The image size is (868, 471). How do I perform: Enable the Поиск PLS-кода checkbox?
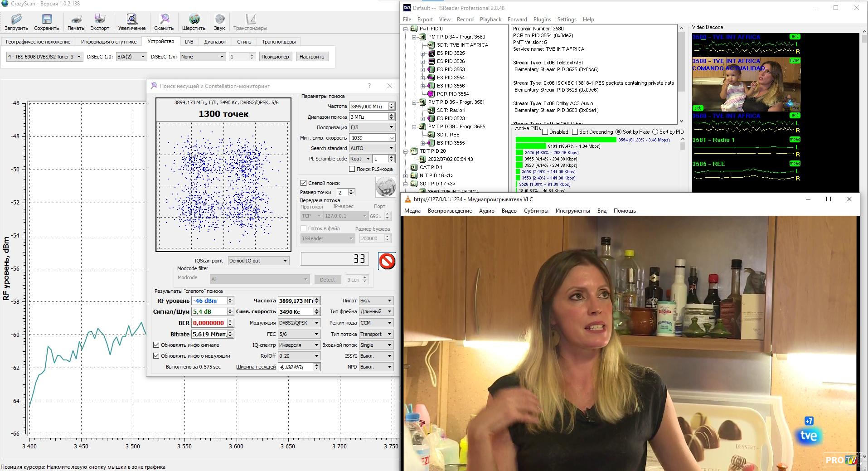[352, 169]
